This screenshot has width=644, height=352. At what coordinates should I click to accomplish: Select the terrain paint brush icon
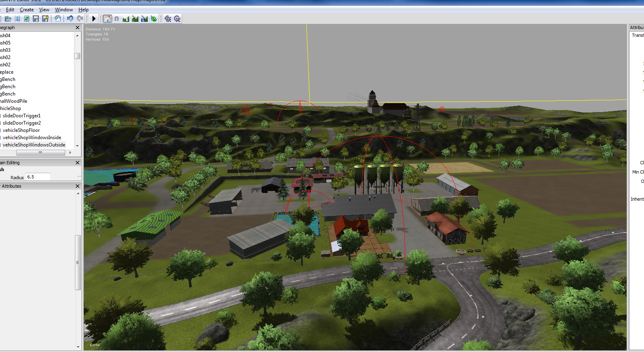click(x=135, y=19)
